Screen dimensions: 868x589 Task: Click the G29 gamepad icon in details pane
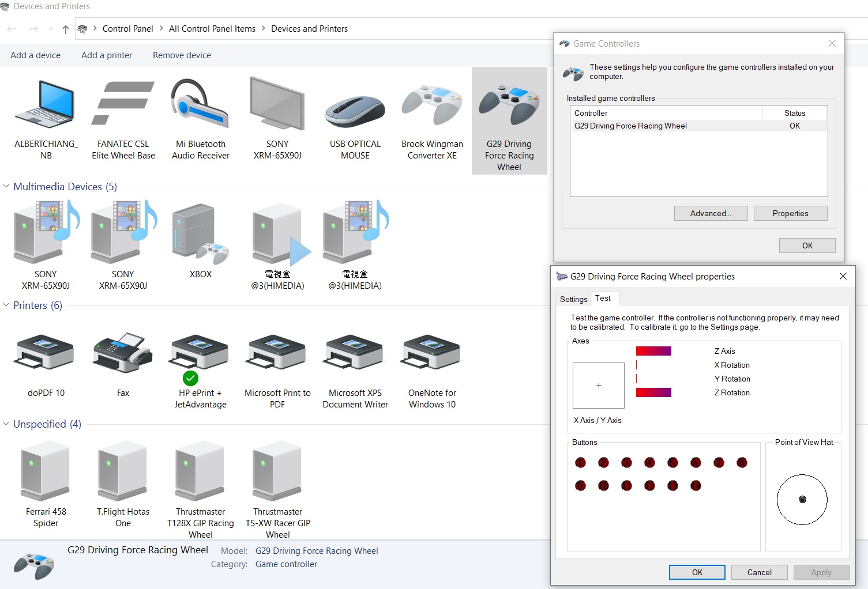pyautogui.click(x=34, y=566)
